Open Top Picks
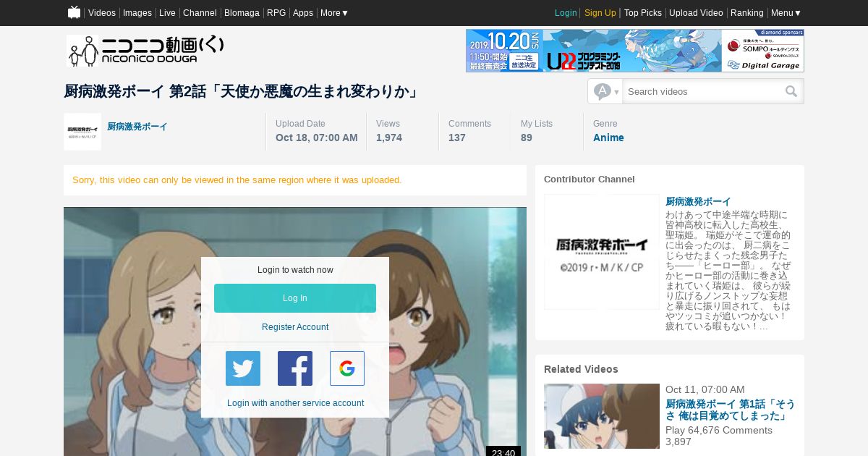The width and height of the screenshot is (868, 456). click(x=643, y=13)
